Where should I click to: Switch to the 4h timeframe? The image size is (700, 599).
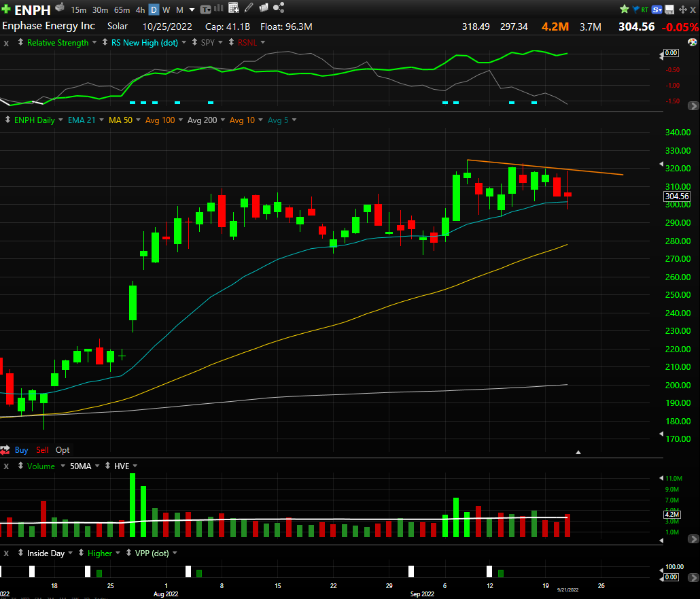pos(140,10)
